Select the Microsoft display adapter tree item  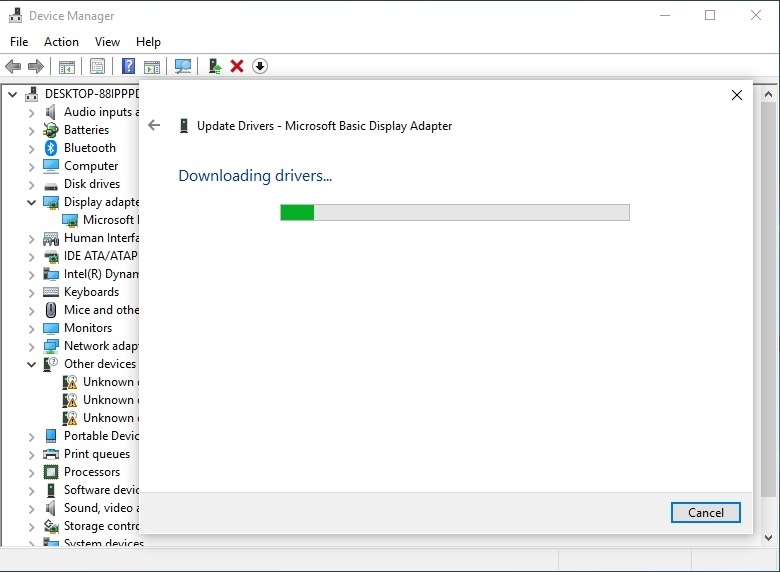[x=101, y=220]
